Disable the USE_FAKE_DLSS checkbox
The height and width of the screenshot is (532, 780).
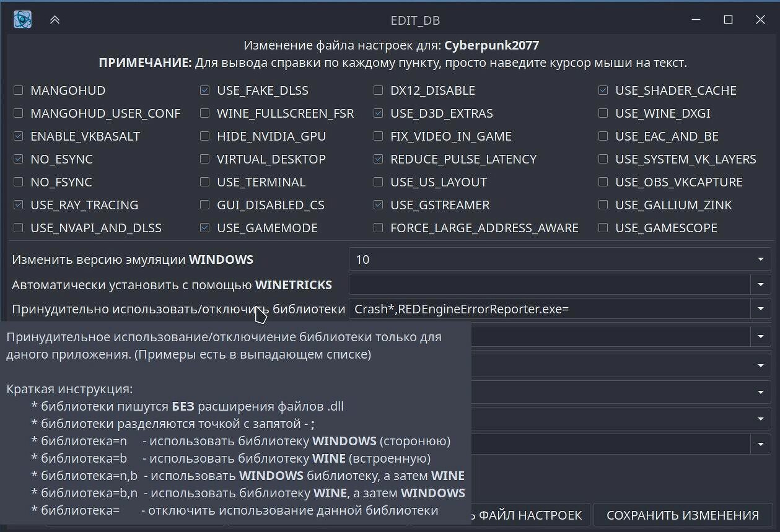205,90
